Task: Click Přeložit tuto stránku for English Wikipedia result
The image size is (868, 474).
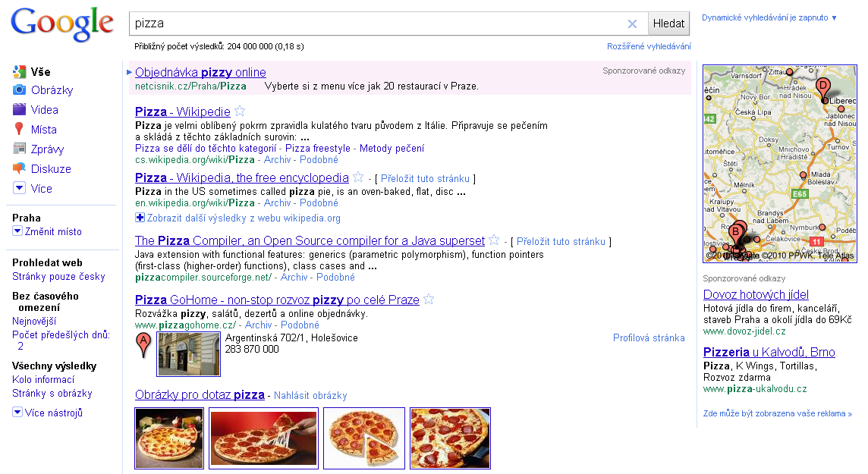Action: (425, 179)
